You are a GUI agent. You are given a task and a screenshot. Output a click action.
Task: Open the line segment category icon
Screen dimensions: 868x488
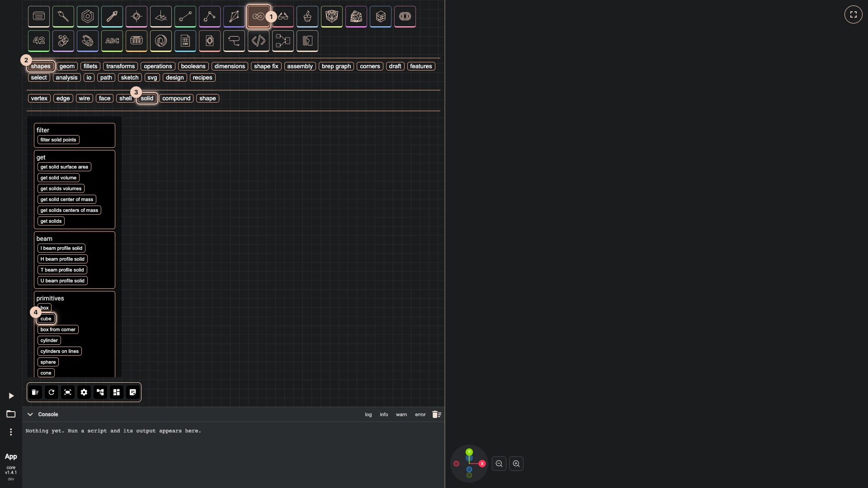pyautogui.click(x=185, y=17)
